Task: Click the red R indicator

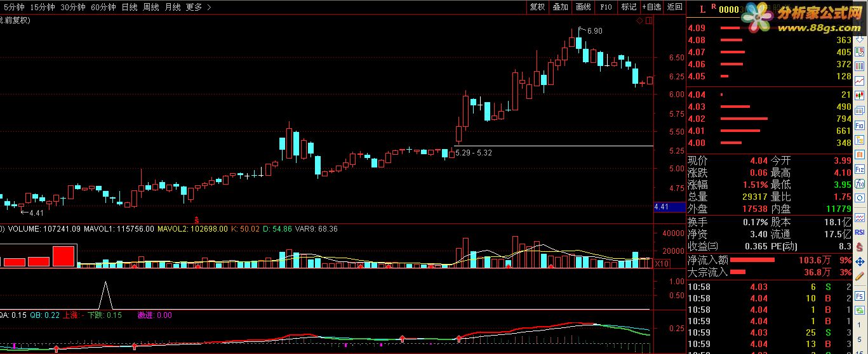Action: coord(714,7)
